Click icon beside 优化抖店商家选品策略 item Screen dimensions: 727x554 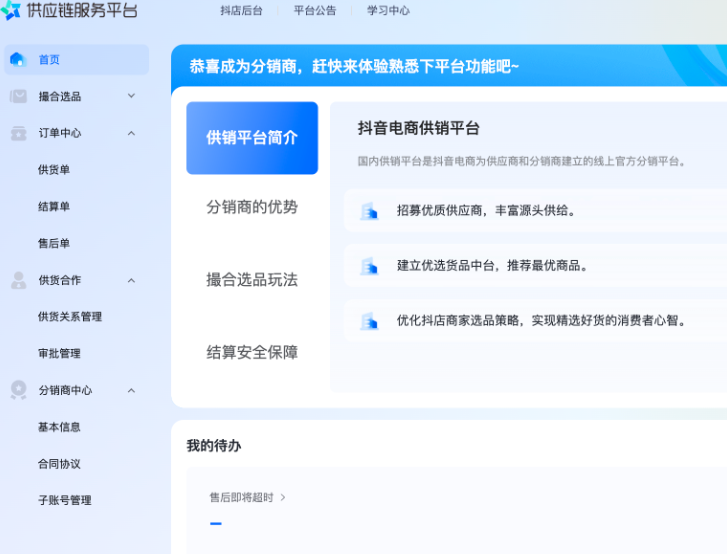(369, 321)
